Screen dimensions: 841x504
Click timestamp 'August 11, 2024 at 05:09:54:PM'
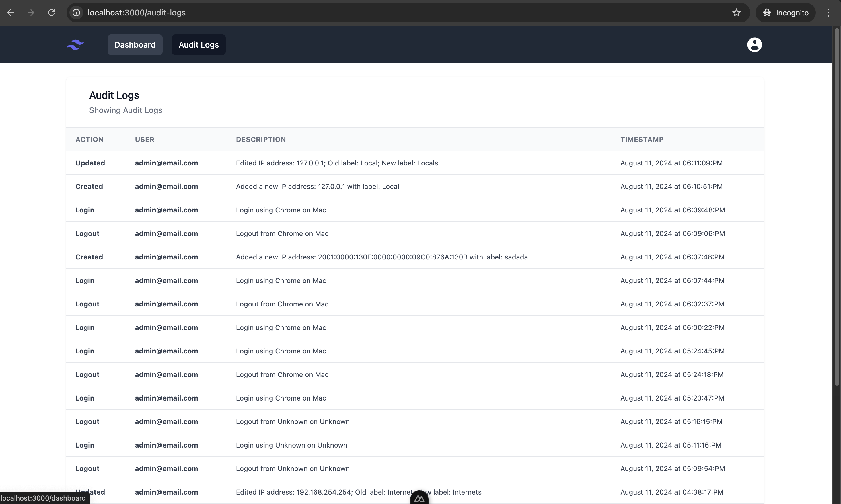point(673,468)
